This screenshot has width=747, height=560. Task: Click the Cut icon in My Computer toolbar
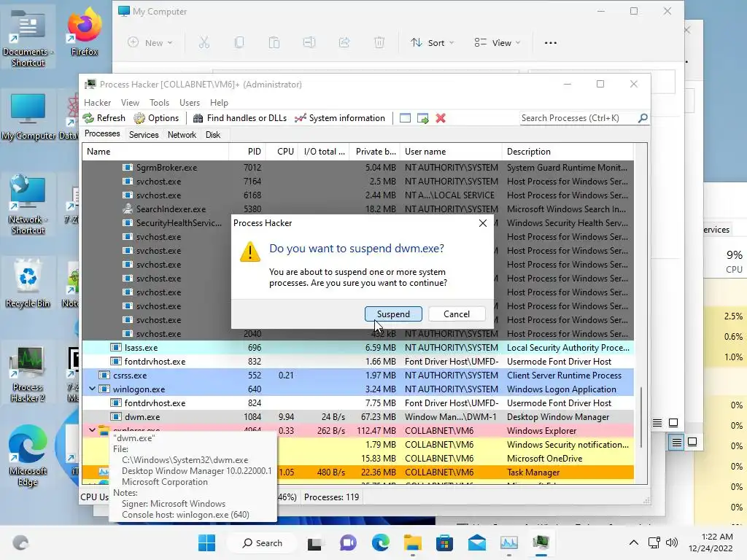click(x=204, y=43)
